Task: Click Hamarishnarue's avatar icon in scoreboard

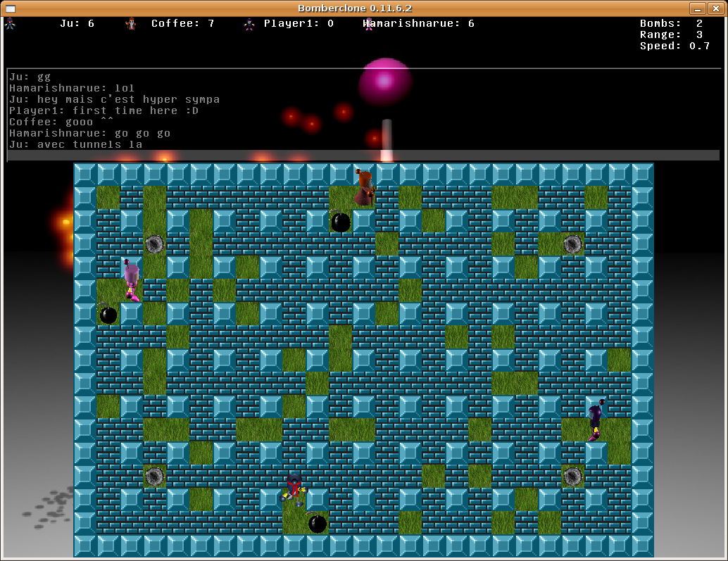Action: click(368, 24)
